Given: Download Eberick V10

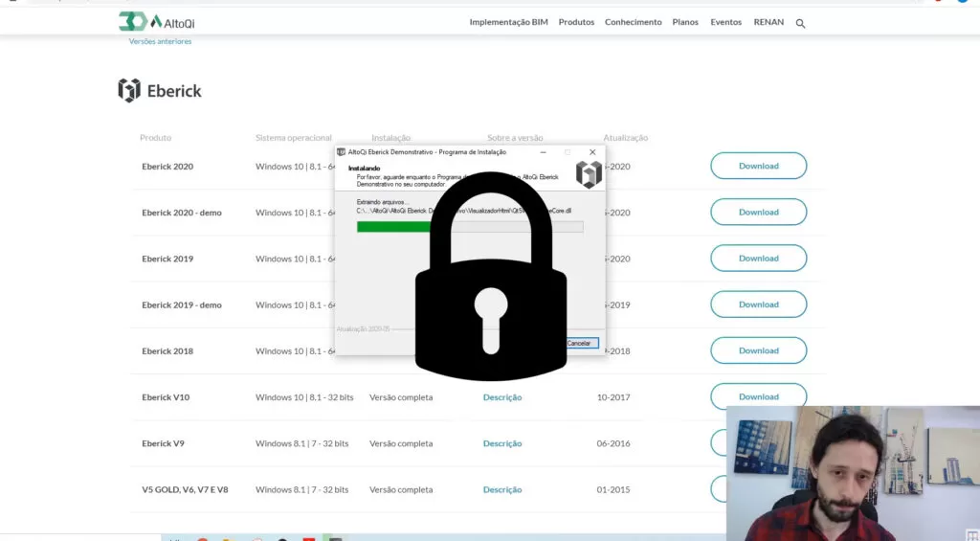Looking at the screenshot, I should [758, 396].
